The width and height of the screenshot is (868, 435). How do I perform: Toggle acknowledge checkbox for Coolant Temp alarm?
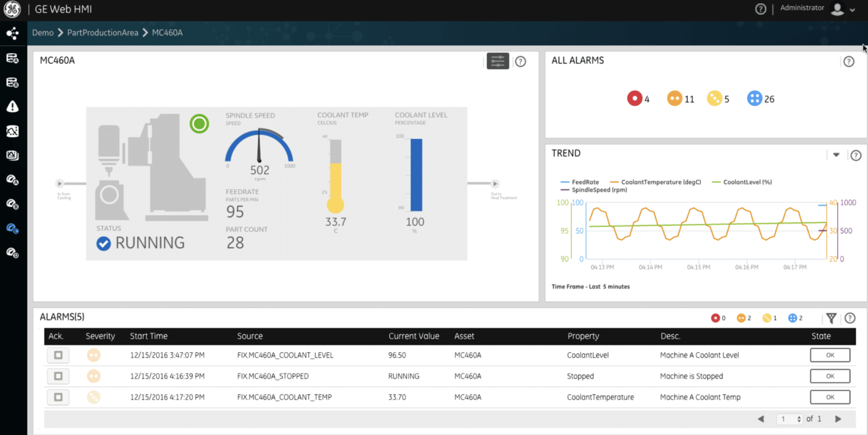coord(58,397)
